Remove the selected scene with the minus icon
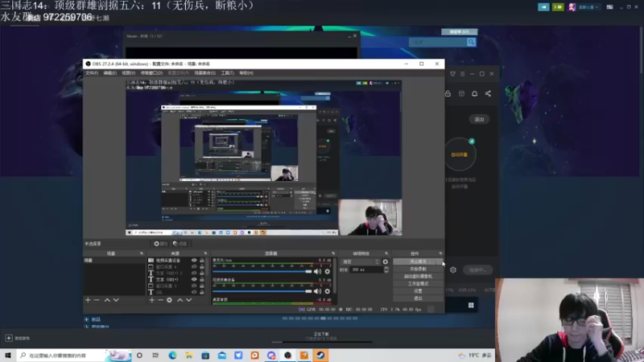Screen dimensions: 644x362 click(x=97, y=300)
